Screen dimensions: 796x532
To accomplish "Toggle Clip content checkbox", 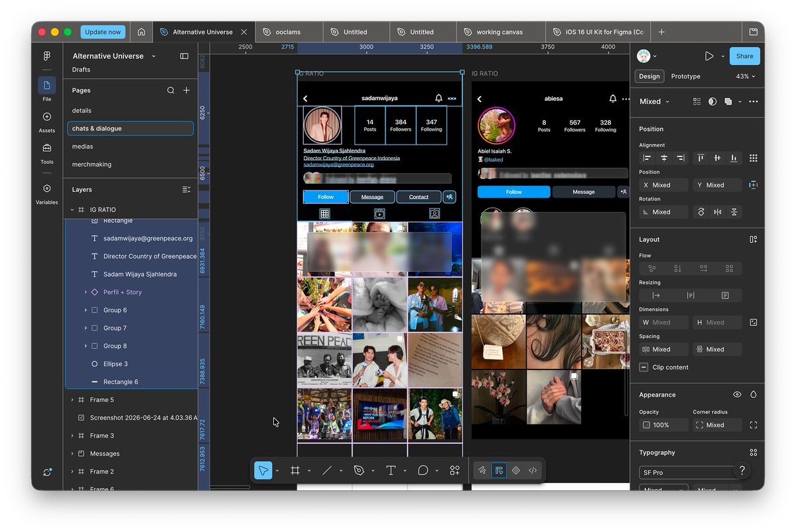I will point(644,367).
